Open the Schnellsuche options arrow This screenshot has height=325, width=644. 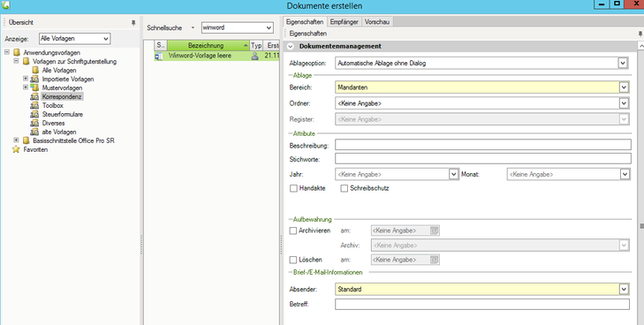pyautogui.click(x=193, y=28)
